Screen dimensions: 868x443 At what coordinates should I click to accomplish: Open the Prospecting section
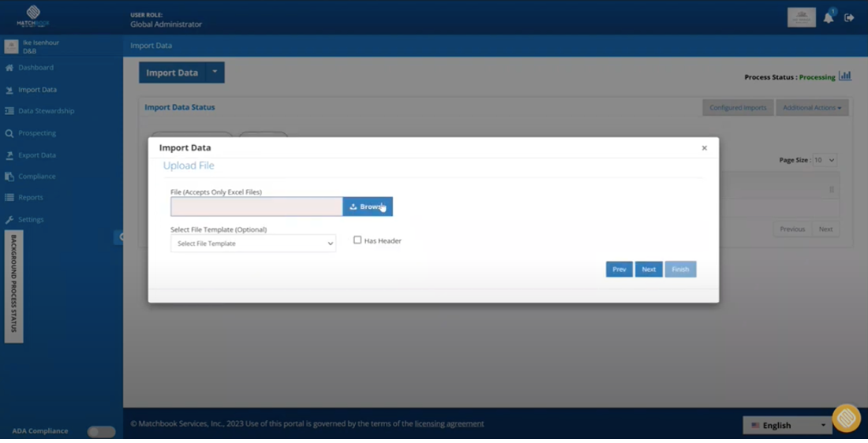37,133
